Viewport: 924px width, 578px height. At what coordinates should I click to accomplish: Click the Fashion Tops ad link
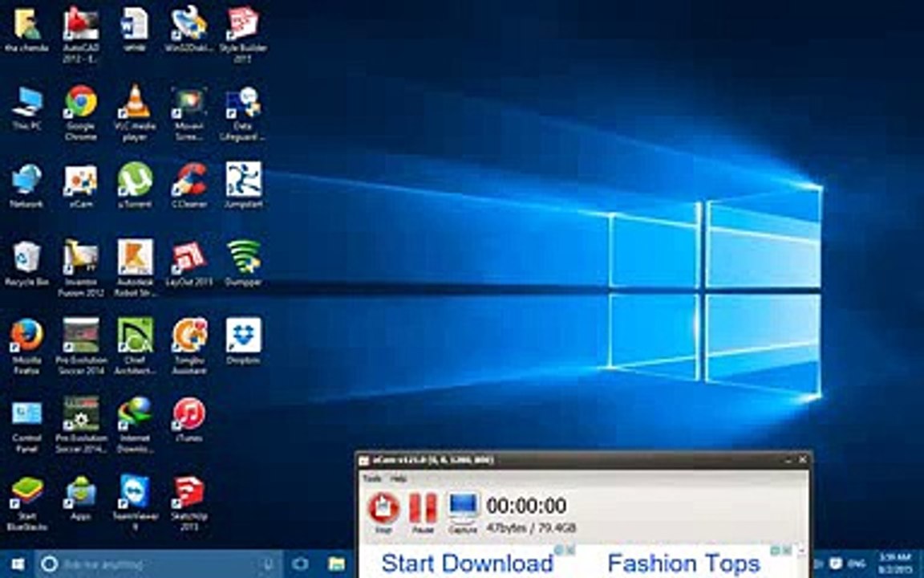683,564
